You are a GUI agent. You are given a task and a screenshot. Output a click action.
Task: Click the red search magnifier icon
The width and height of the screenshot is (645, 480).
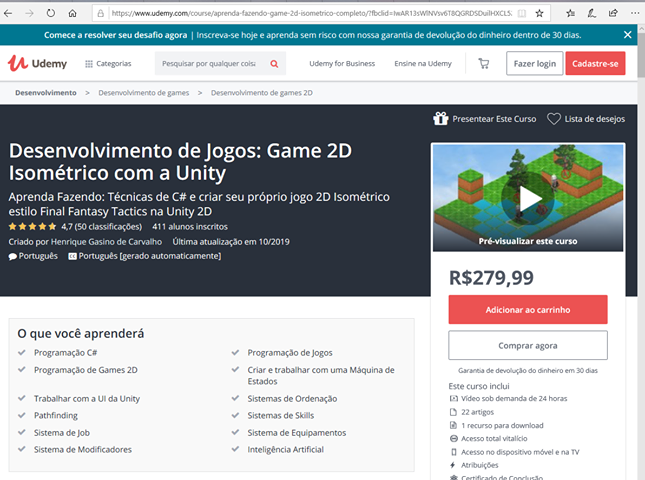274,64
